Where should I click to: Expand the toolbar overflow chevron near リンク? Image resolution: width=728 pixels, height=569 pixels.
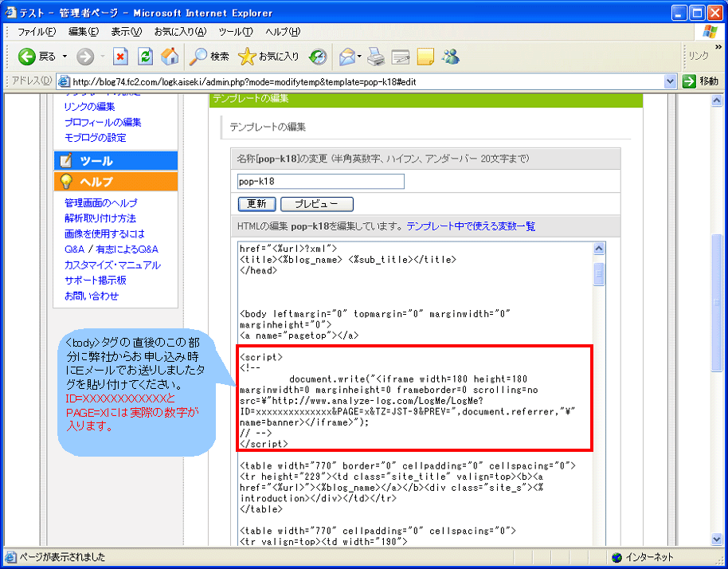(718, 47)
